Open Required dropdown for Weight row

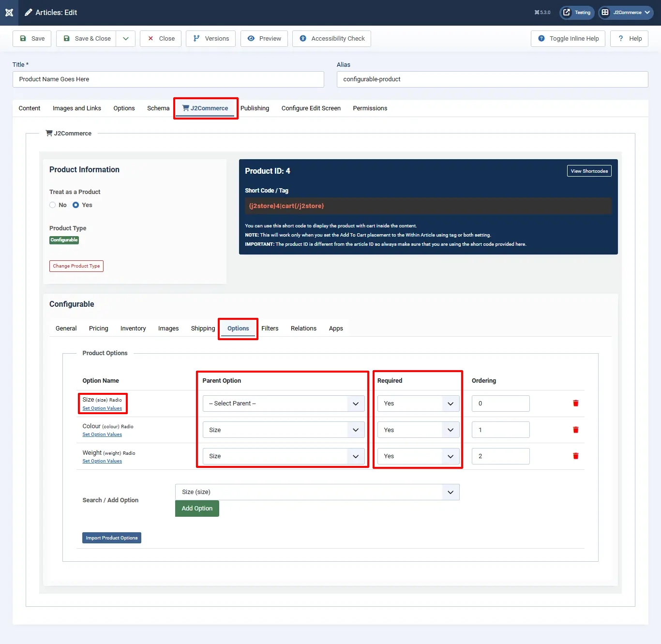pyautogui.click(x=419, y=456)
